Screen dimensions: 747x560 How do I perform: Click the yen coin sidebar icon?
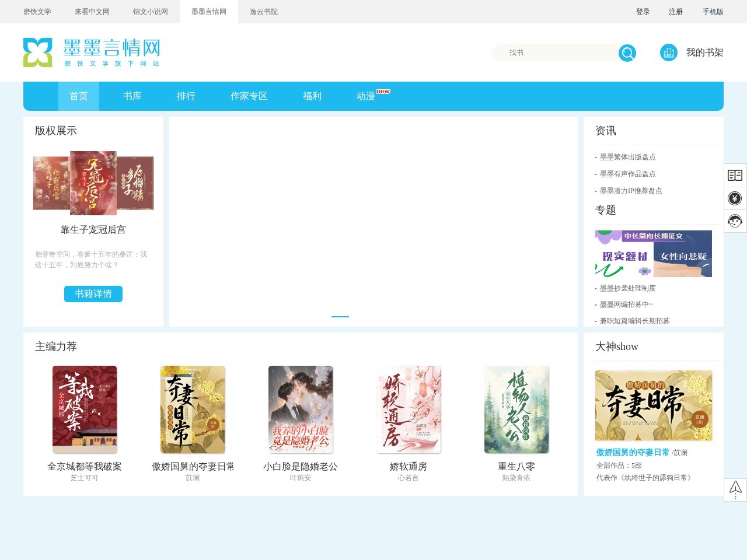coord(735,198)
